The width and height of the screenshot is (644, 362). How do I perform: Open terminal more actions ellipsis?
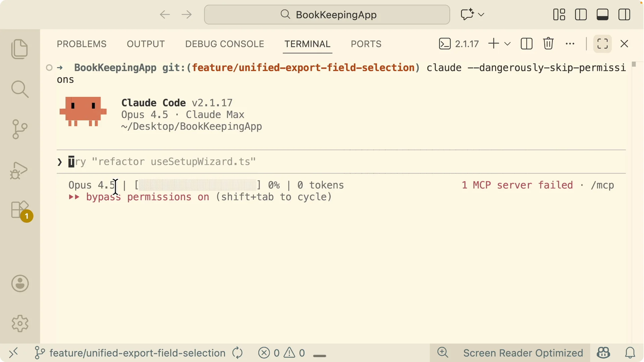(570, 44)
